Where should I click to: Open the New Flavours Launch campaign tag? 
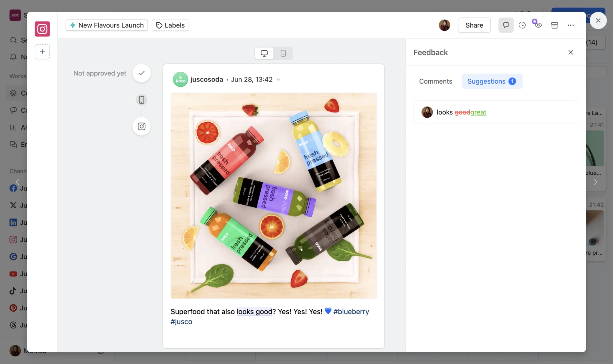(x=107, y=25)
